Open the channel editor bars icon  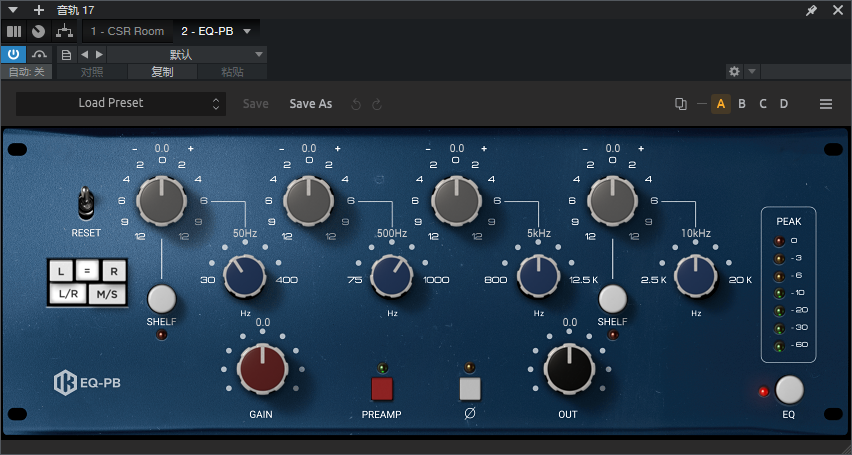pos(14,32)
